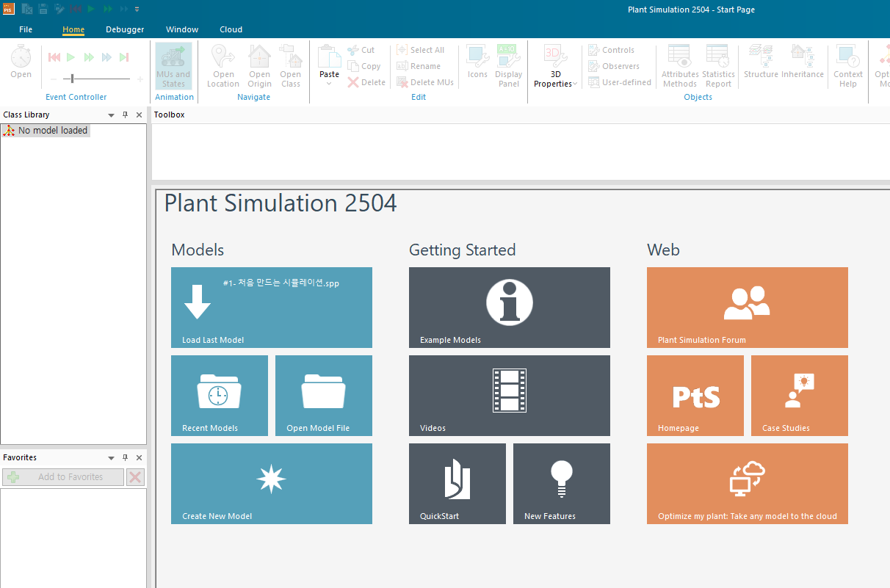Image resolution: width=890 pixels, height=588 pixels.
Task: Click green play icon in title bar
Action: click(92, 9)
